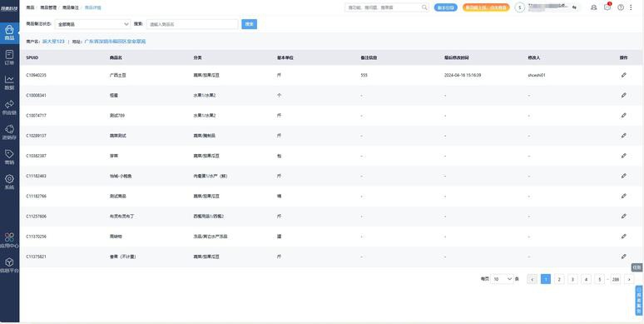This screenshot has width=644, height=324.
Task: Open the 订单 sidebar section
Action: pos(9,57)
